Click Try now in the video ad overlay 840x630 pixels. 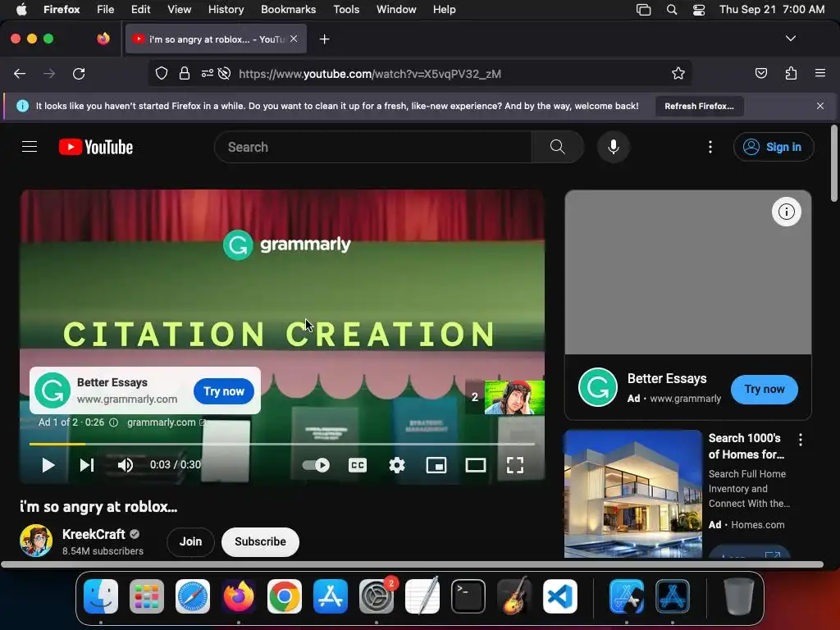pyautogui.click(x=224, y=391)
